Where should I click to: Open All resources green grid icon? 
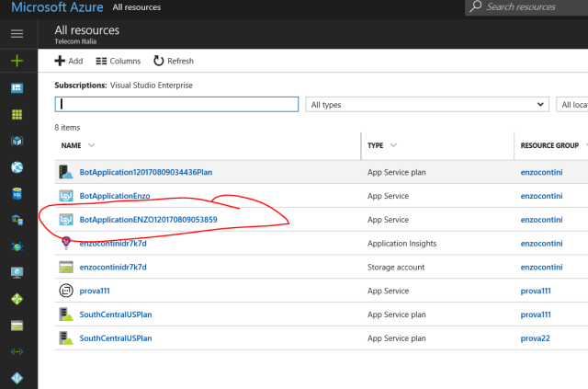click(x=17, y=114)
